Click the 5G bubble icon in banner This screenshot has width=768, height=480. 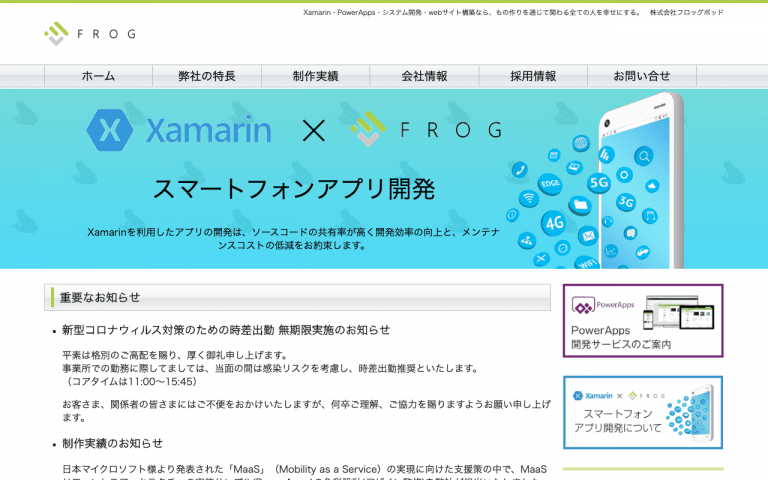pos(599,183)
